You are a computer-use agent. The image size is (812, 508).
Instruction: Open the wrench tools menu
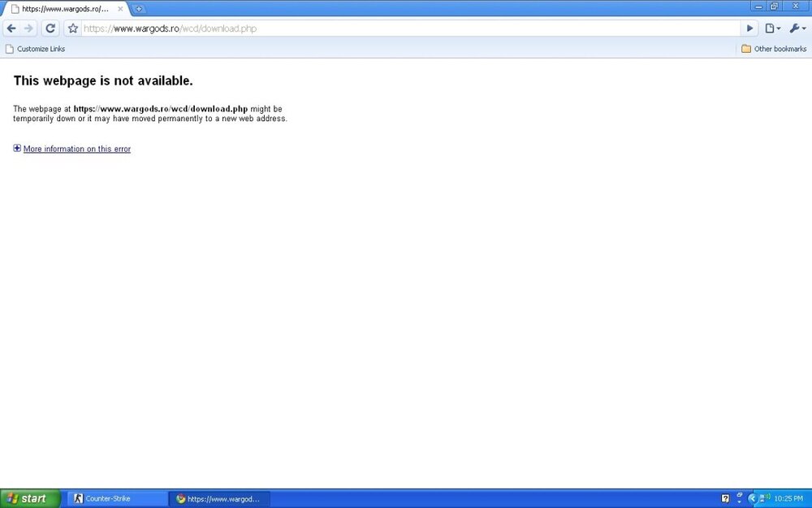pos(797,28)
